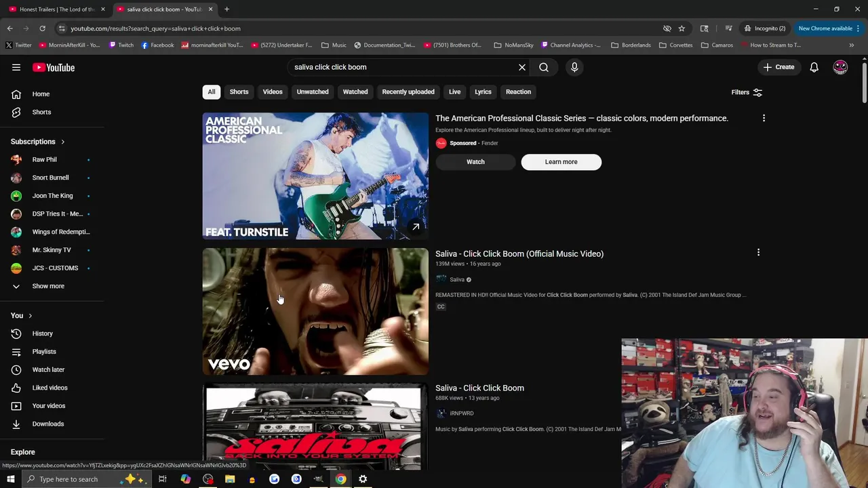868x488 pixels.
Task: Open the Incognito indicator
Action: coord(765,28)
